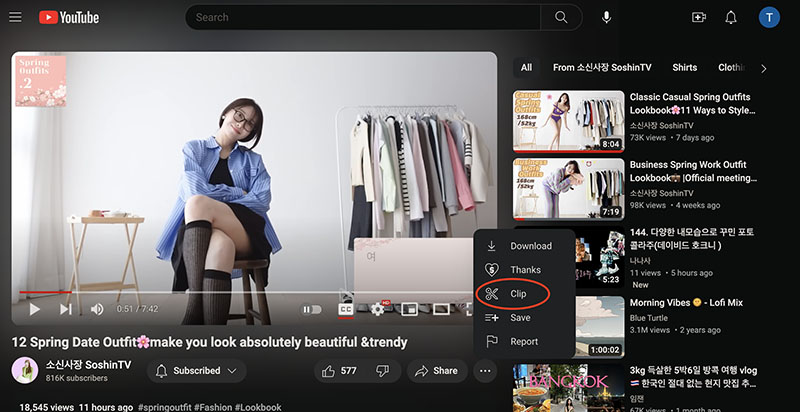Close the three-dot more actions menu
800x412 pixels.
[485, 371]
